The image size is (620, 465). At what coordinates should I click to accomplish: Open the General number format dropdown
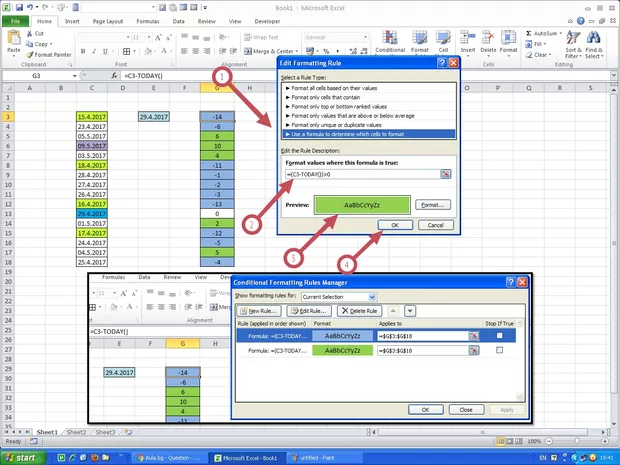coord(365,37)
